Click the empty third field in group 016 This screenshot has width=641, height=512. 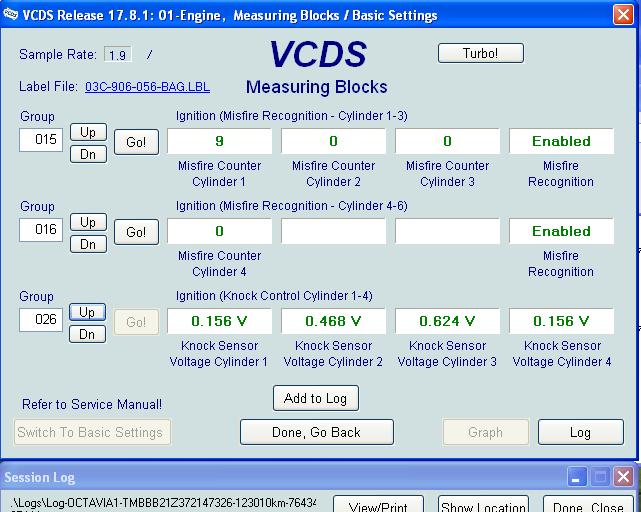447,231
